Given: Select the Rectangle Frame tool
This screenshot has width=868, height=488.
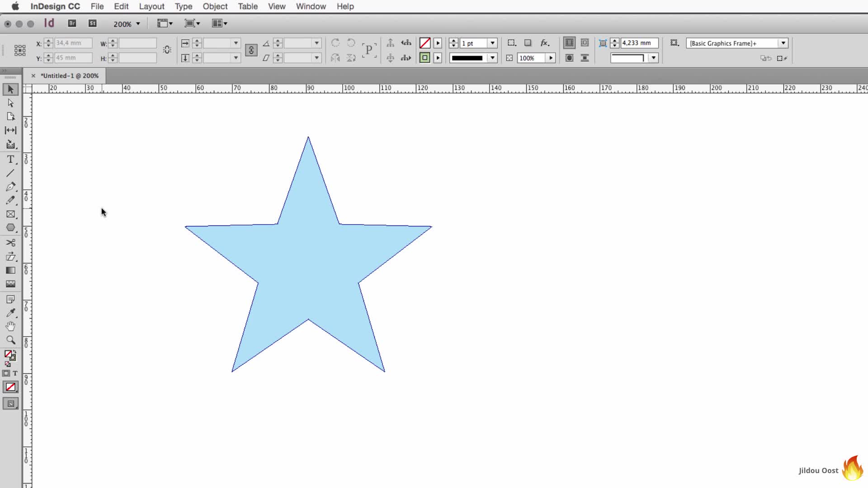Looking at the screenshot, I should pos(10,214).
